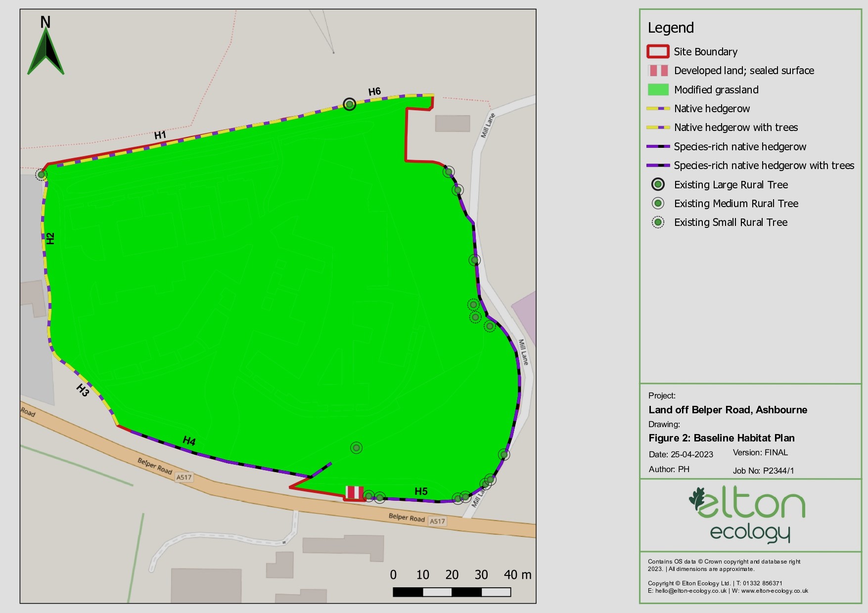Select the Figure 2: Baseline Habitat Plan title
The image size is (868, 613).
721,438
